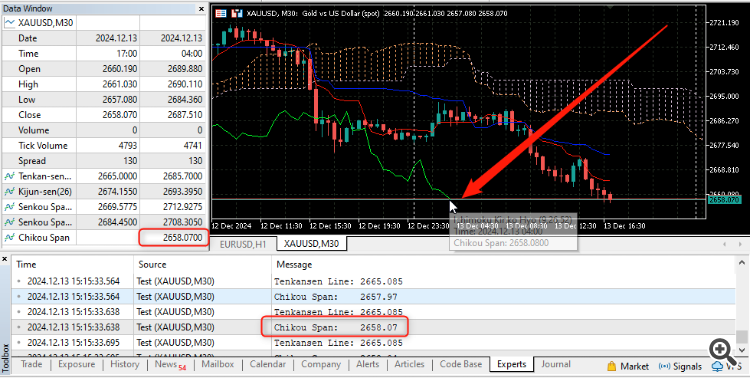
Task: Click the Toolbox vertical label
Action: coord(6,358)
